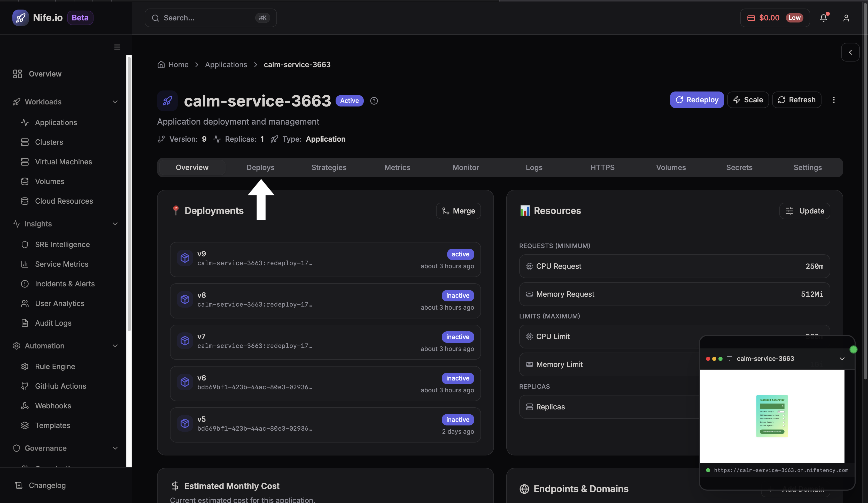The height and width of the screenshot is (503, 868).
Task: Click the help question mark icon
Action: coord(374,101)
